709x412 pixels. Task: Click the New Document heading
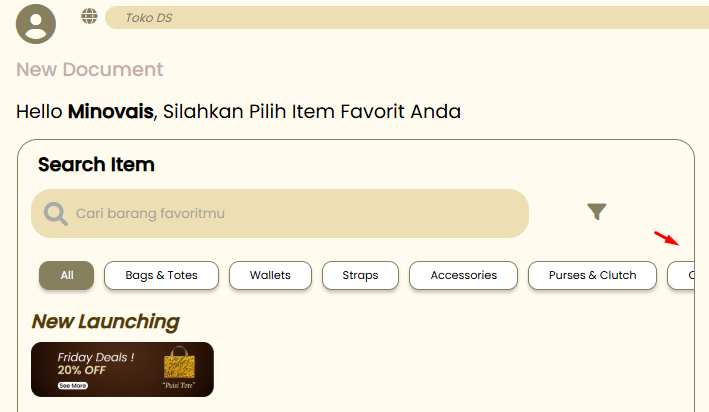[90, 70]
